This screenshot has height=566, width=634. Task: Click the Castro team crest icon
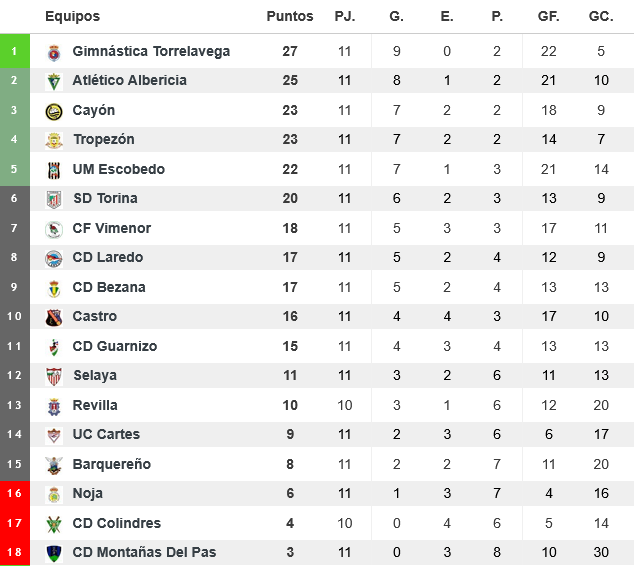(x=54, y=317)
